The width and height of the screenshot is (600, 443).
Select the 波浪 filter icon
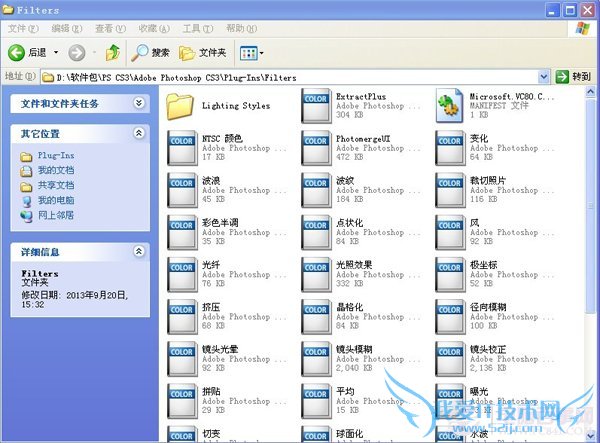pos(182,190)
